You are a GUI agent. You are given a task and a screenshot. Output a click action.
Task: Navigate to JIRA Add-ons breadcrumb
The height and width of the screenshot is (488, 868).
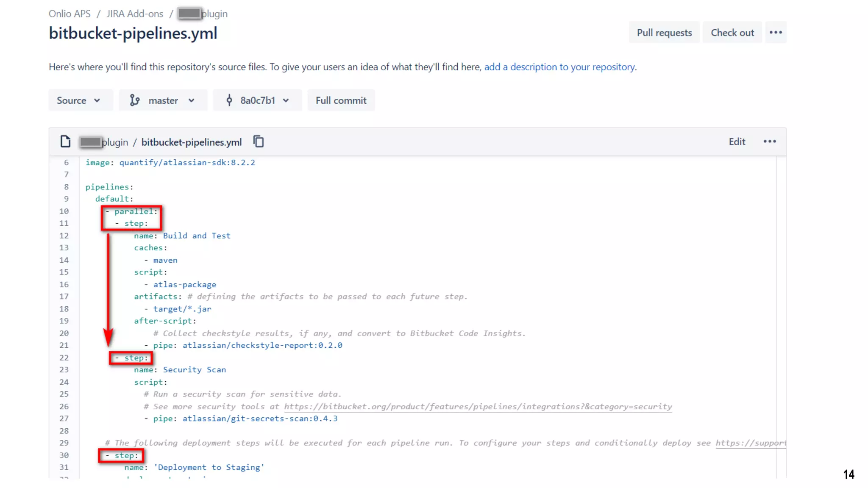(x=135, y=14)
